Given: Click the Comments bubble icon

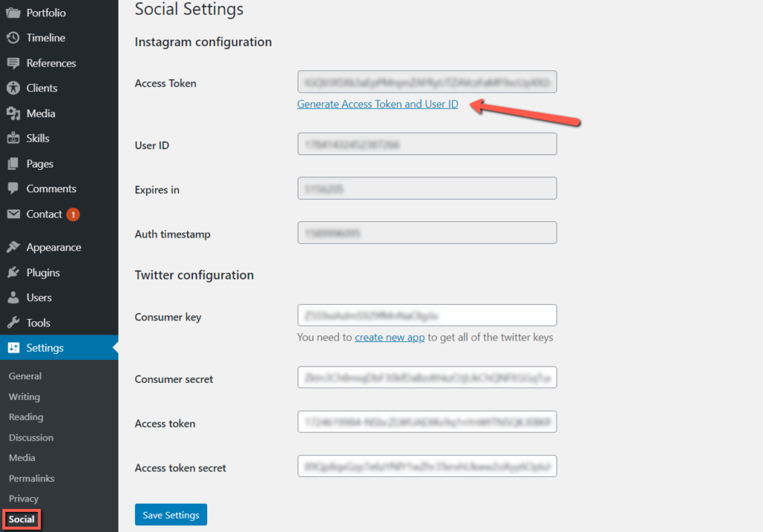Looking at the screenshot, I should click(x=13, y=189).
